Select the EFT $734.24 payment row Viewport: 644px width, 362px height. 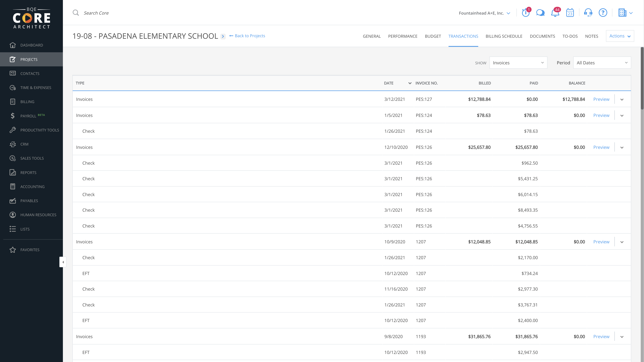[x=352, y=273]
